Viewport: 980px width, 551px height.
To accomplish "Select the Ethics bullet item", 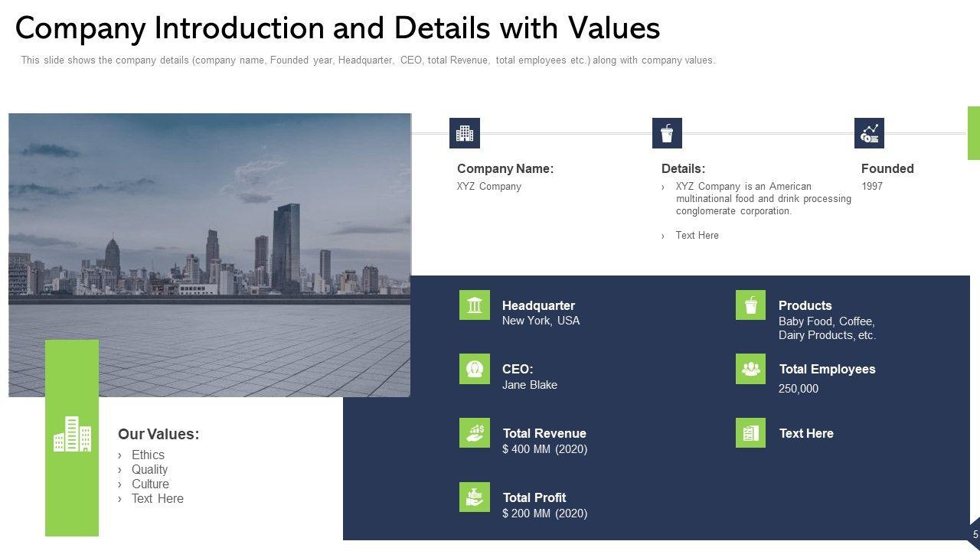I will [148, 455].
